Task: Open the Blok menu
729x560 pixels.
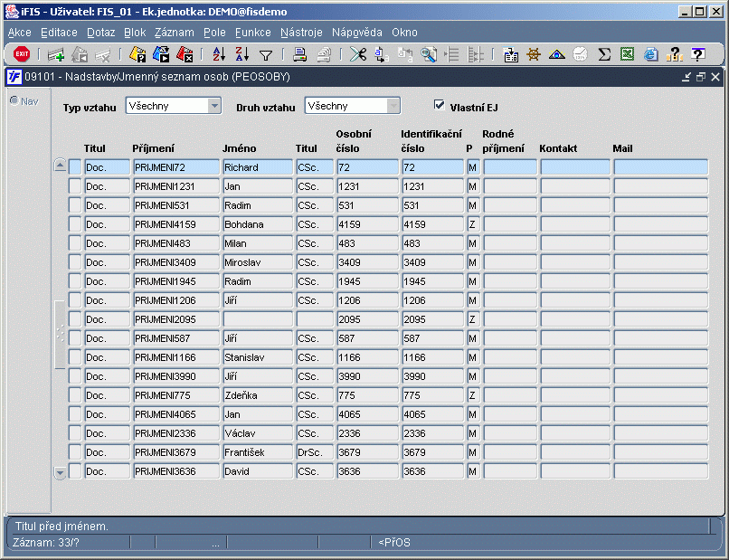Action: click(x=135, y=33)
